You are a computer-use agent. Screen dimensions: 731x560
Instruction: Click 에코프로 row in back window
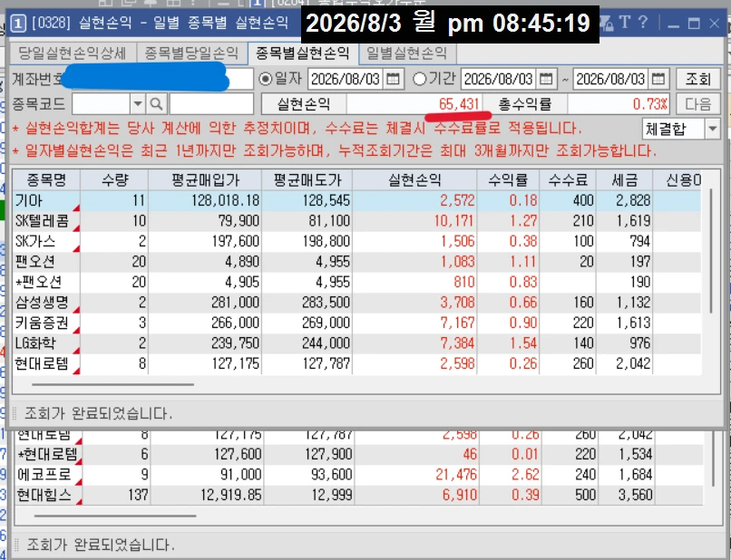click(359, 475)
